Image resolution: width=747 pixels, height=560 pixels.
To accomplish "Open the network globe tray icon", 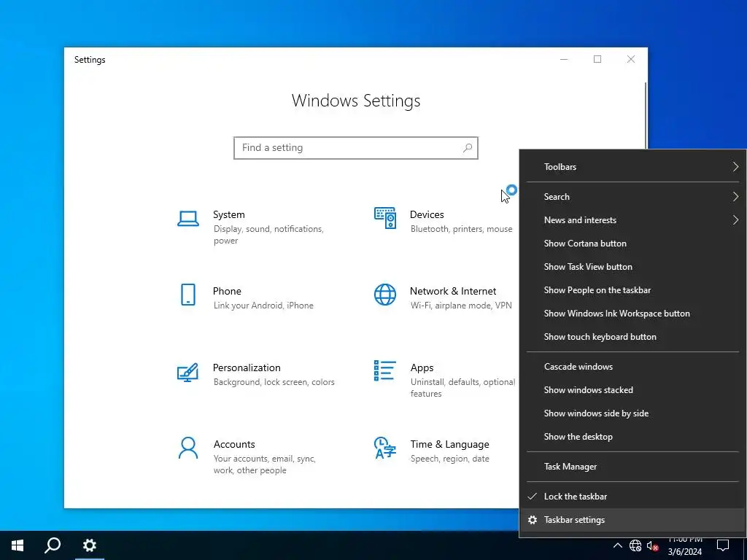I will (635, 545).
